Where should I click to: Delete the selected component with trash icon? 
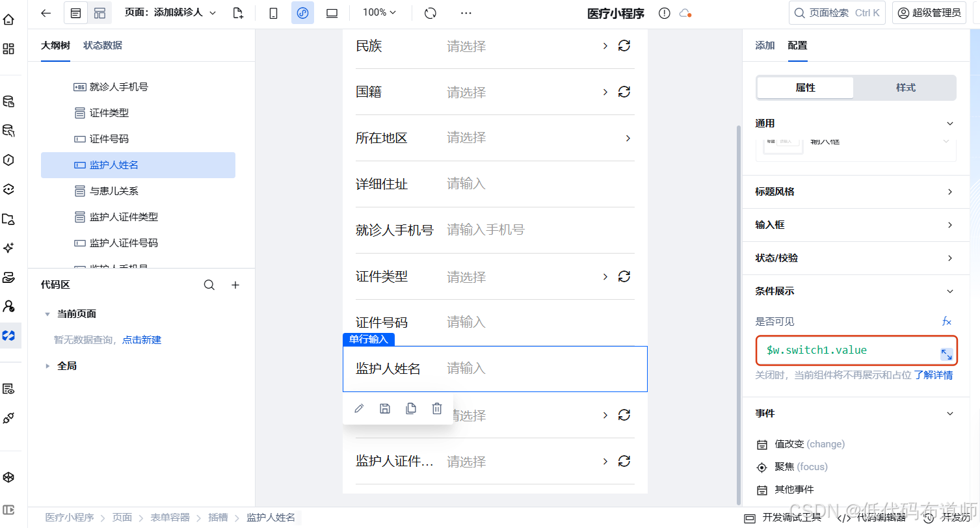436,408
